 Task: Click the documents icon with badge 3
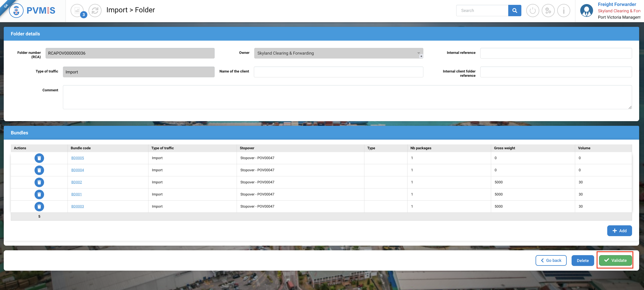point(77,10)
